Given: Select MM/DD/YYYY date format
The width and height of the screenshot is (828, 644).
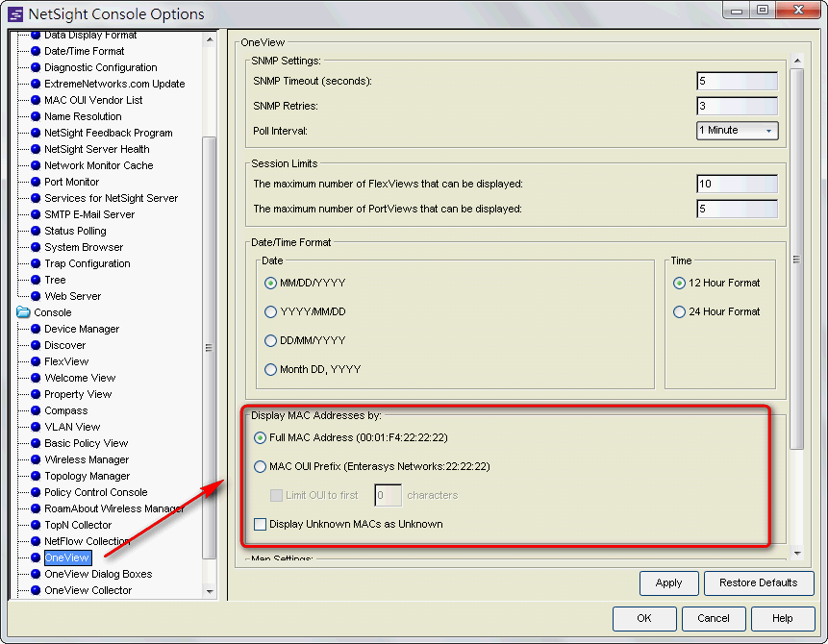Looking at the screenshot, I should pyautogui.click(x=270, y=284).
